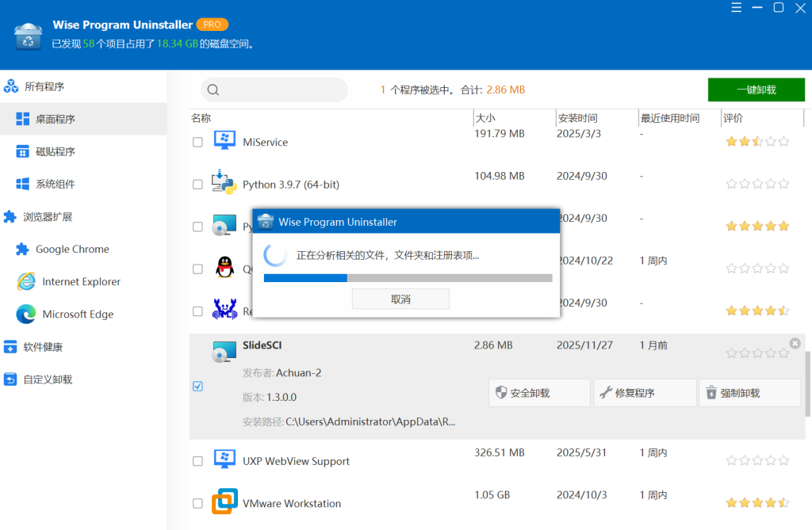812x530 pixels.
Task: Open the 所有程序 (All Programs) sidebar icon
Action: click(11, 85)
